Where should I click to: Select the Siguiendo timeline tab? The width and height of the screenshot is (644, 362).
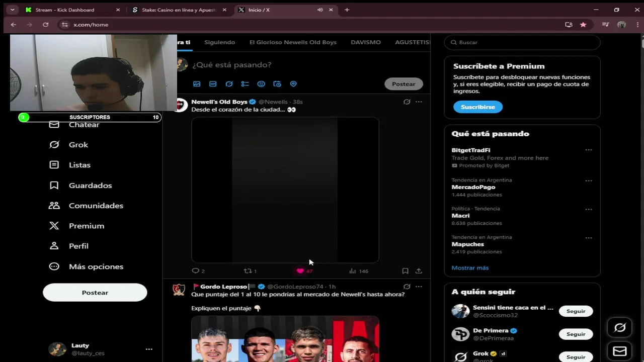219,42
